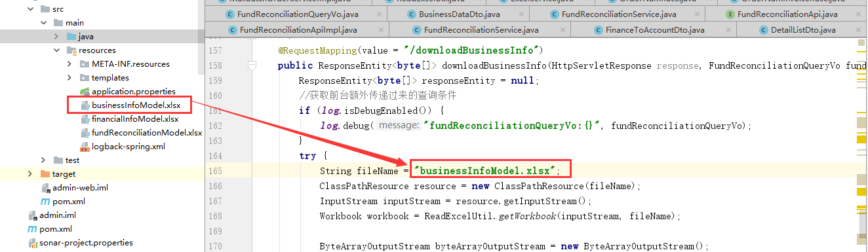Click gutter fold marker at line 158

tap(251, 65)
